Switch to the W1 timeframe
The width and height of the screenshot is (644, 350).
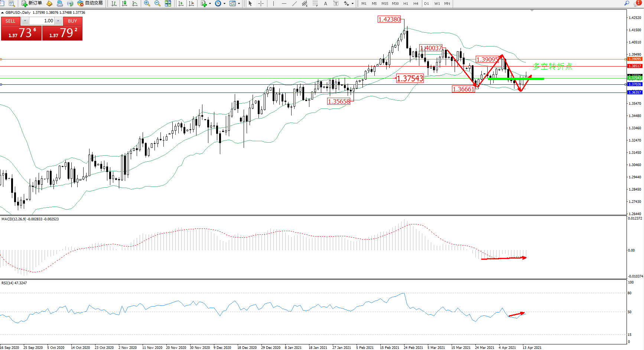click(x=437, y=4)
